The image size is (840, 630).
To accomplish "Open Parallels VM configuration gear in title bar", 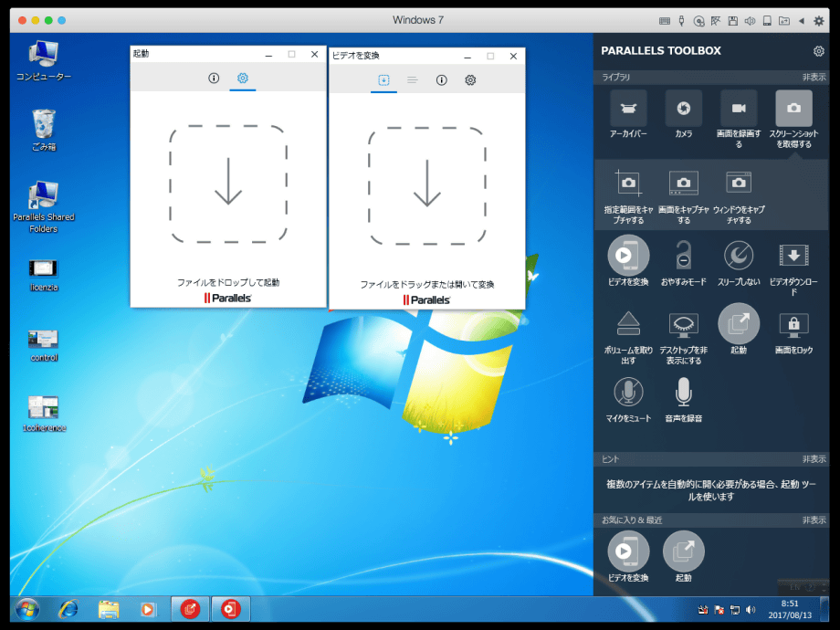I will click(x=819, y=21).
